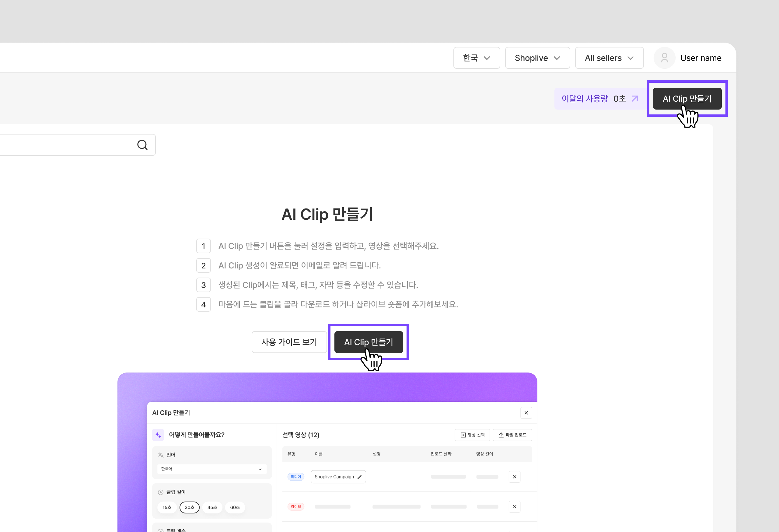Click the sparkle icon beside 어떻게 만들어볼까요?
779x532 pixels.
pos(158,435)
